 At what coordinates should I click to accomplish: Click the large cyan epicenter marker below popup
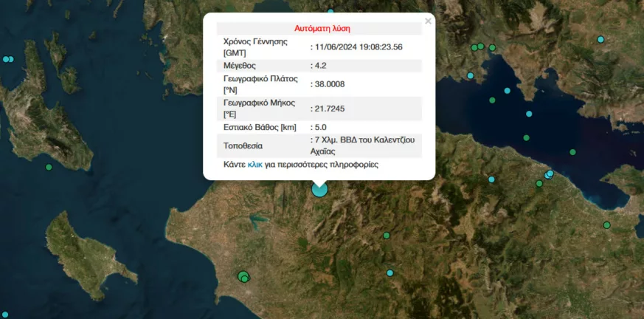pos(319,189)
